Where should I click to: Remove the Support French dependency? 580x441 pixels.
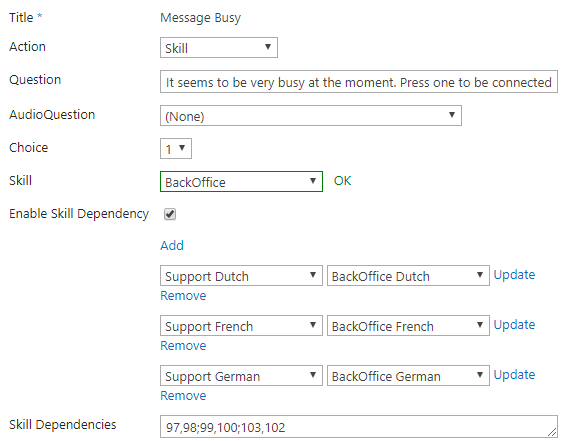(183, 346)
